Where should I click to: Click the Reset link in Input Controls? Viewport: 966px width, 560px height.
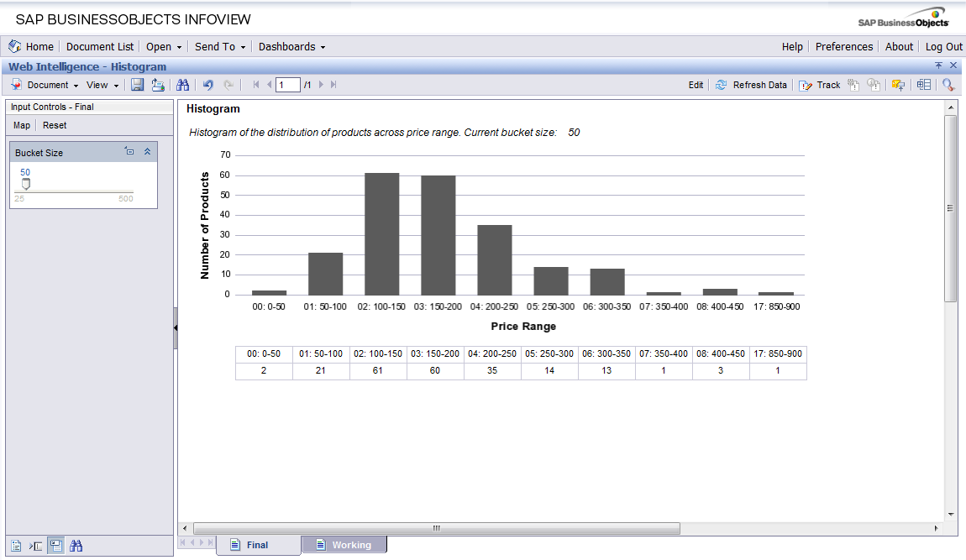click(x=54, y=124)
